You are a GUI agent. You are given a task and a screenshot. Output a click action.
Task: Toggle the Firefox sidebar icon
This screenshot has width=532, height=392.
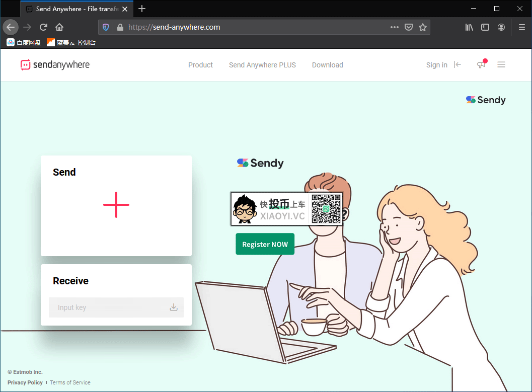pyautogui.click(x=485, y=27)
